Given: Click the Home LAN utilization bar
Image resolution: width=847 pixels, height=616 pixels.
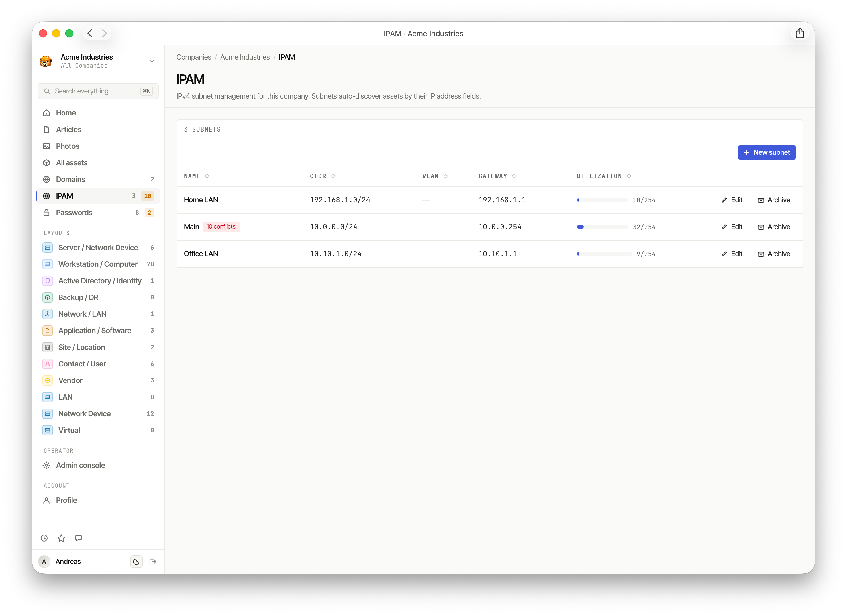Looking at the screenshot, I should 602,200.
